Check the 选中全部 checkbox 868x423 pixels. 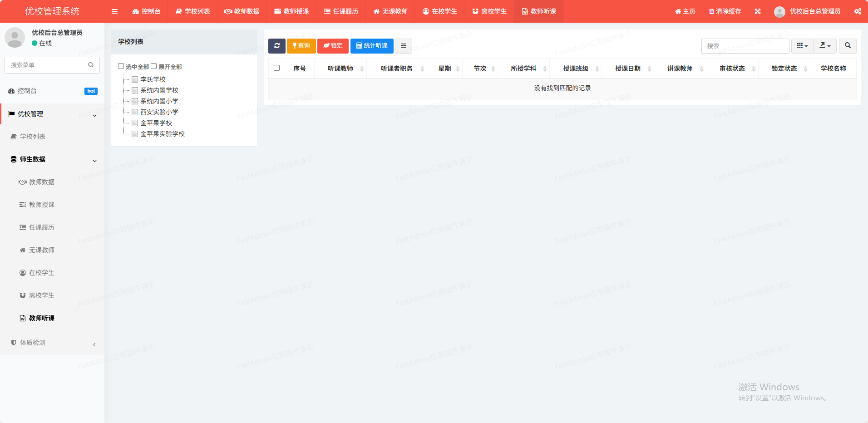coord(121,66)
